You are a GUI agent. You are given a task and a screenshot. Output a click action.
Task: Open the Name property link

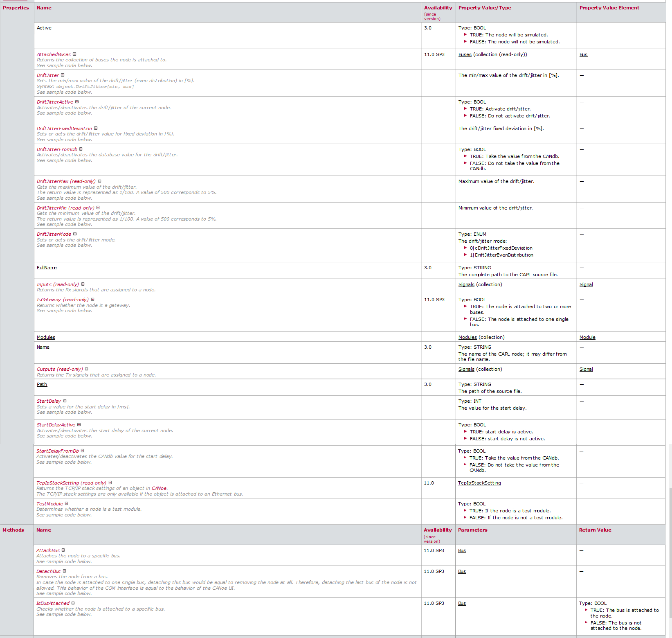pyautogui.click(x=43, y=347)
